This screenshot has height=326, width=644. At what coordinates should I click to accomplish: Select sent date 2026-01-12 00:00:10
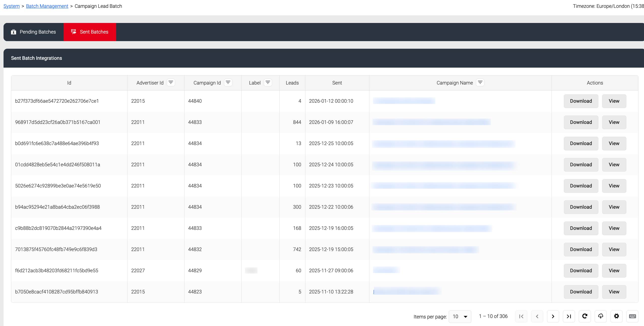(x=331, y=101)
